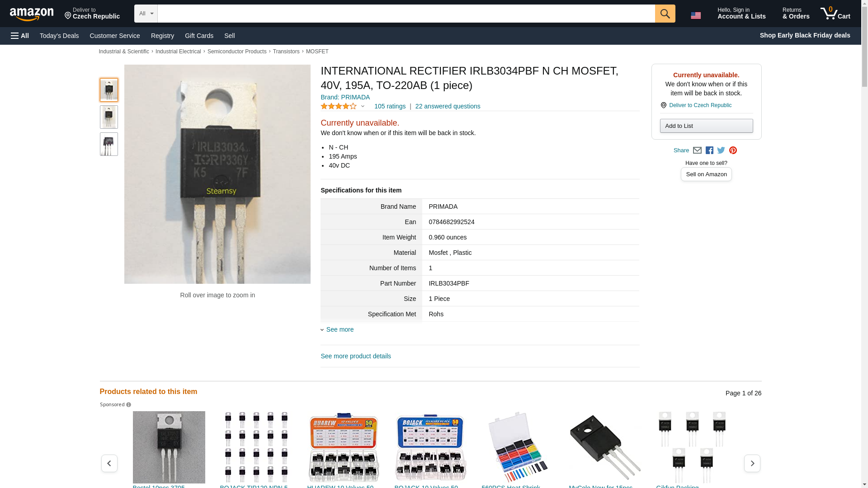Open Today's Deals in navigation bar
868x488 pixels.
59,36
